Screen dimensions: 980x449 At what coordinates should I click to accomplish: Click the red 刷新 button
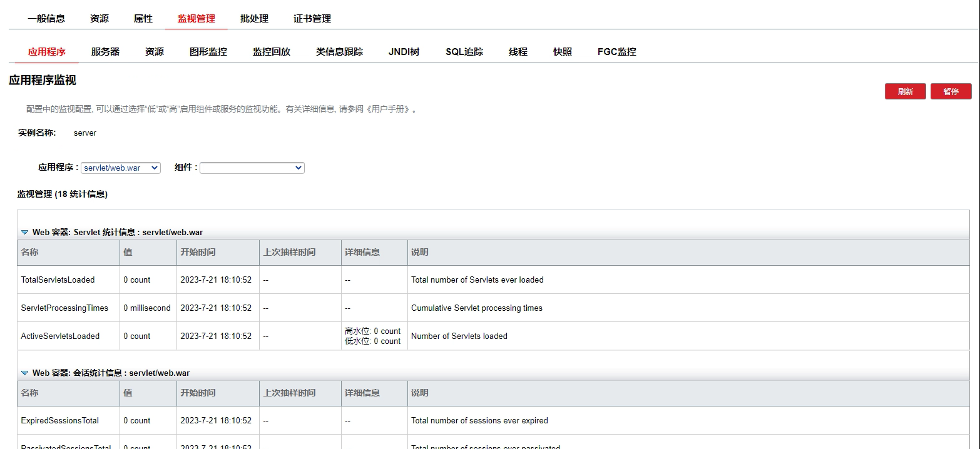(x=905, y=91)
